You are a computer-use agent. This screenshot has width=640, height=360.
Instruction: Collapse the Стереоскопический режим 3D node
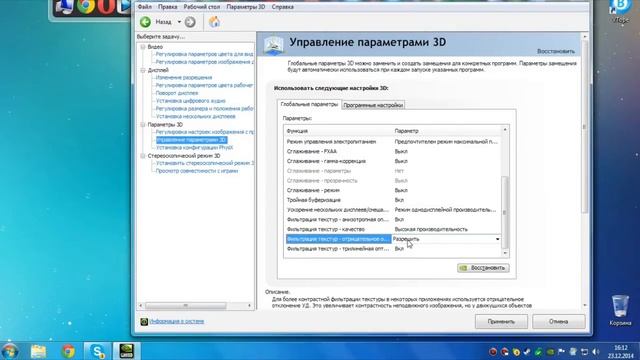coord(143,156)
